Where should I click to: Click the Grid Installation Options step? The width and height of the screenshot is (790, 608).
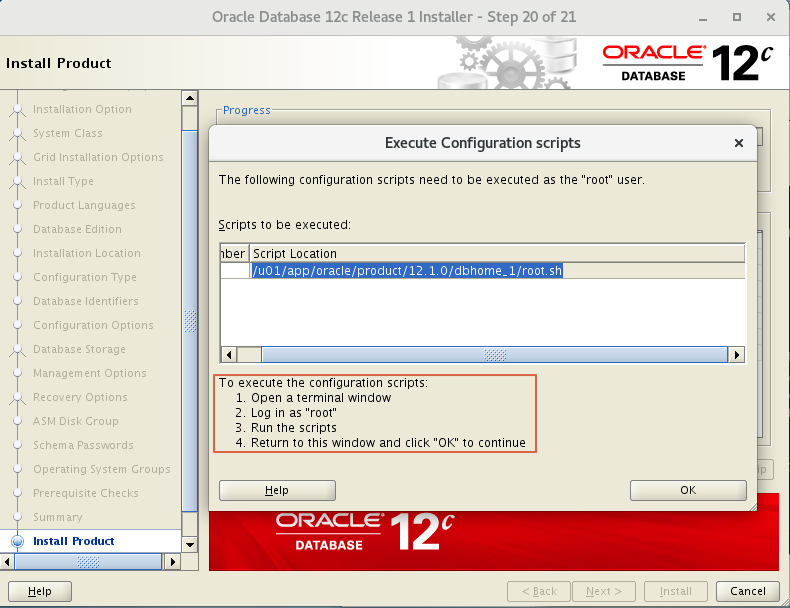[x=97, y=157]
